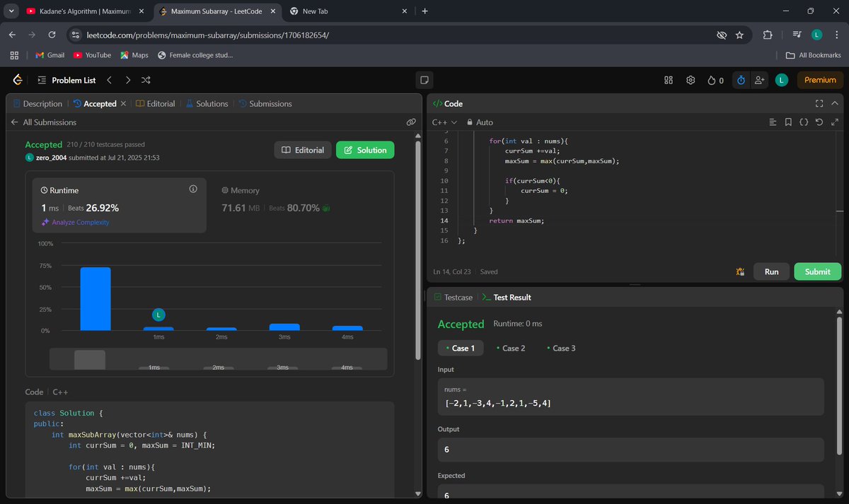Open the All Bookmarks folder
Viewport: 849px width, 504px height.
(x=814, y=55)
